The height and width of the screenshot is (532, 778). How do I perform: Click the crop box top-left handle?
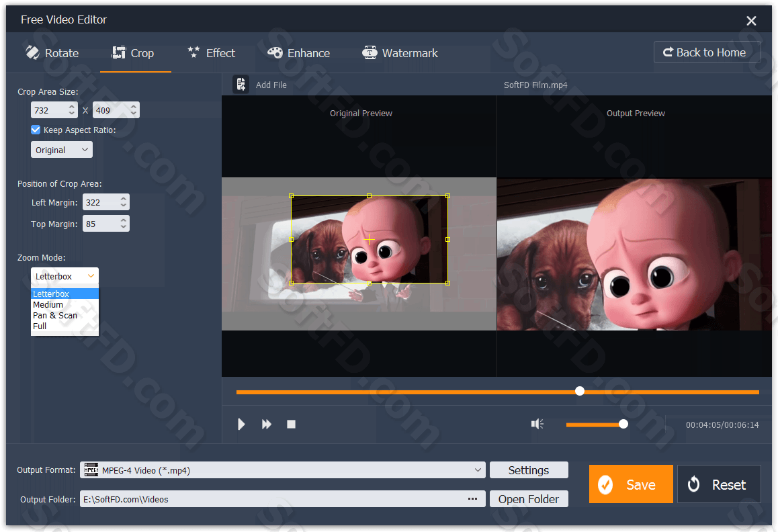[292, 196]
